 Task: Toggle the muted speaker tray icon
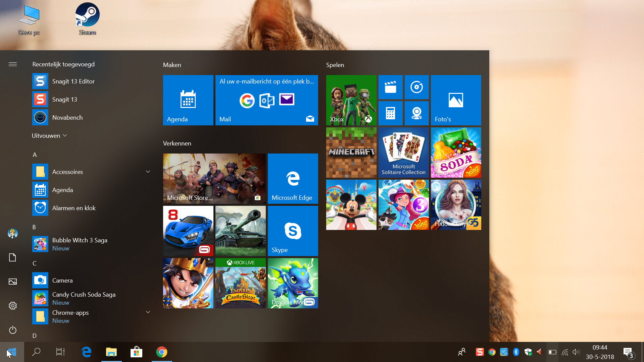click(540, 352)
